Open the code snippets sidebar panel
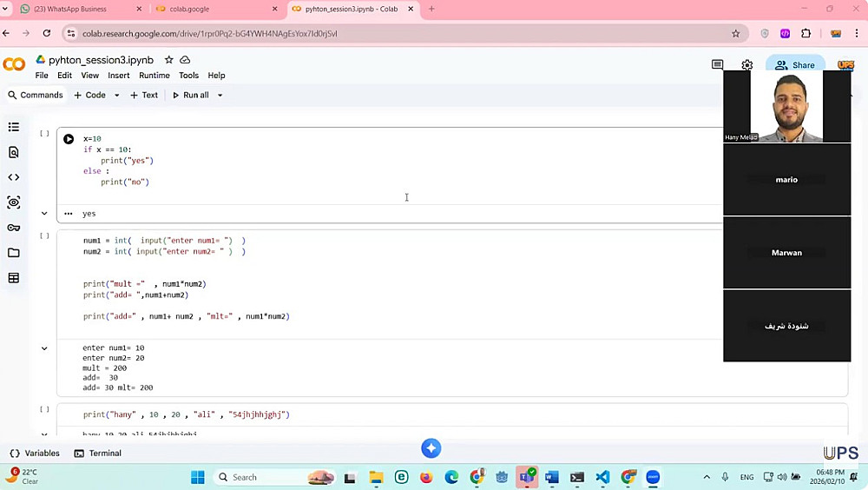The width and height of the screenshot is (868, 490). coord(14,177)
